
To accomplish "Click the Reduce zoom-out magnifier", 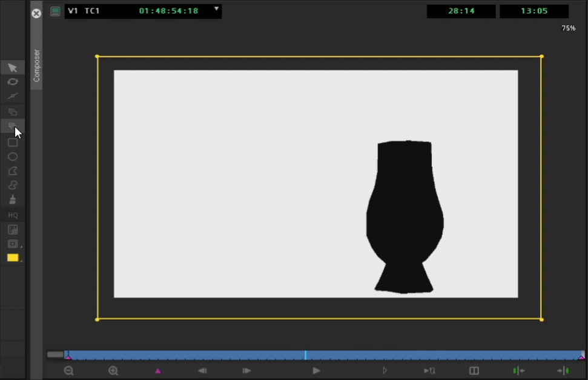I will pos(68,371).
